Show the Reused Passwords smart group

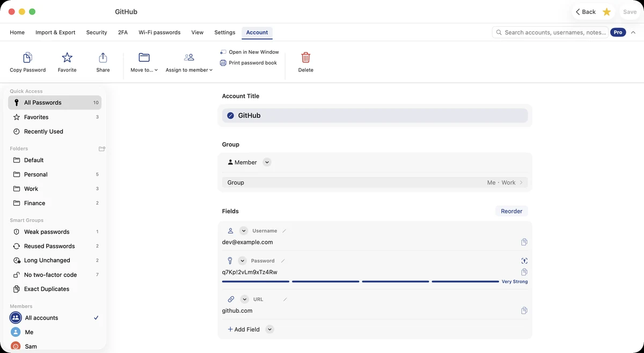click(x=55, y=246)
